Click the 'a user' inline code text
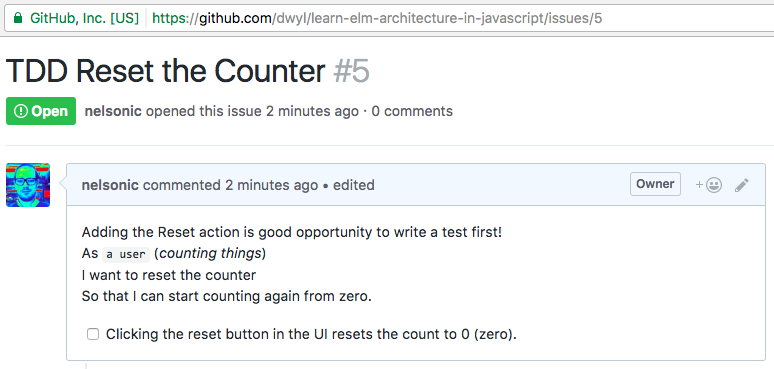The height and width of the screenshot is (369, 774). coord(126,255)
